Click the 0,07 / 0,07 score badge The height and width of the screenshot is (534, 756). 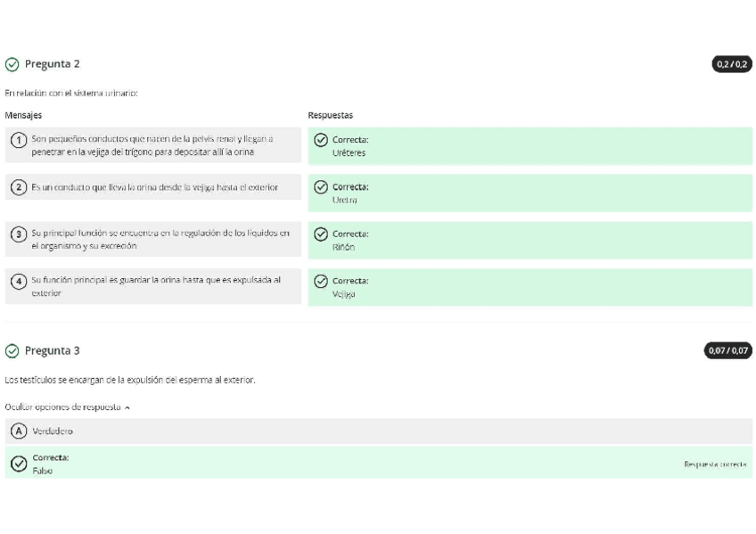click(x=728, y=351)
